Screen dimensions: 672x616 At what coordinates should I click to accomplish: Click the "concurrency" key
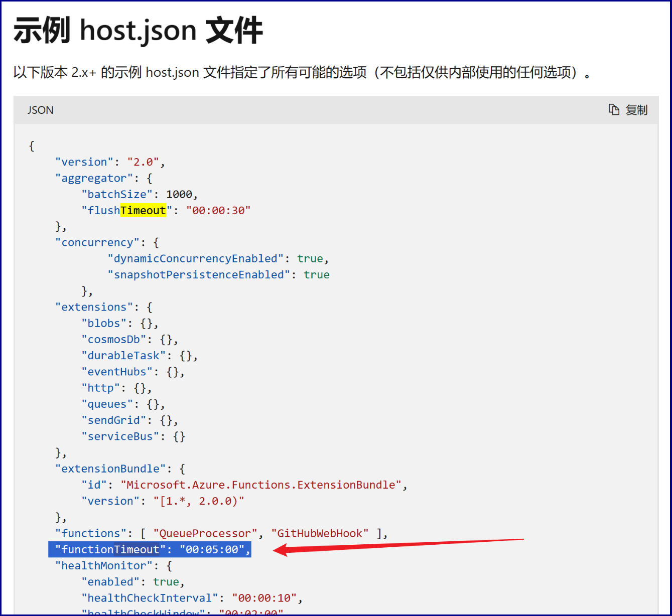[97, 242]
